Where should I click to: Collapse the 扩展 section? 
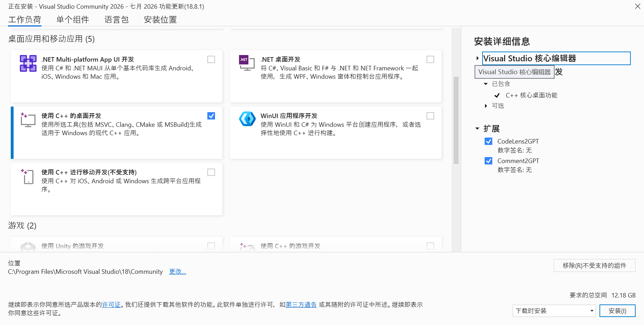pyautogui.click(x=477, y=129)
